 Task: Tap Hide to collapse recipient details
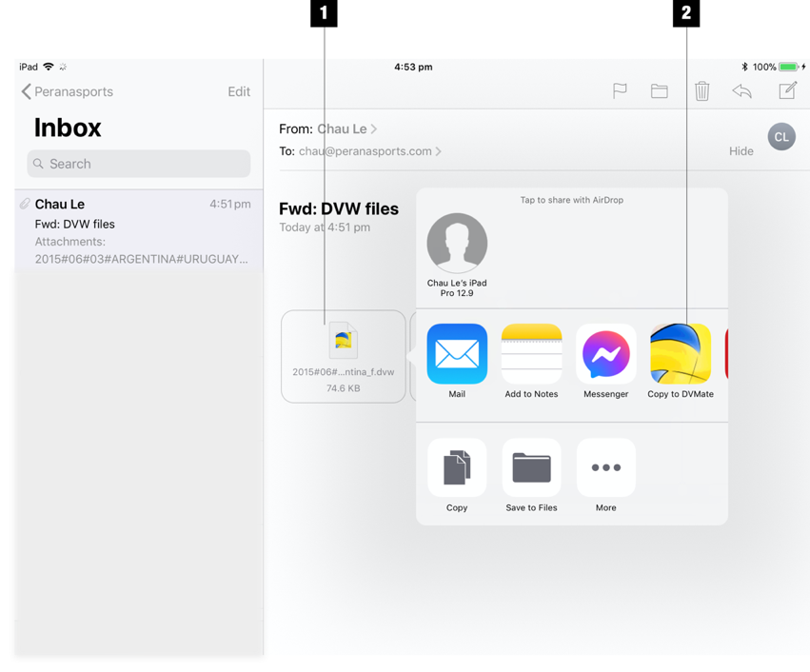point(741,151)
